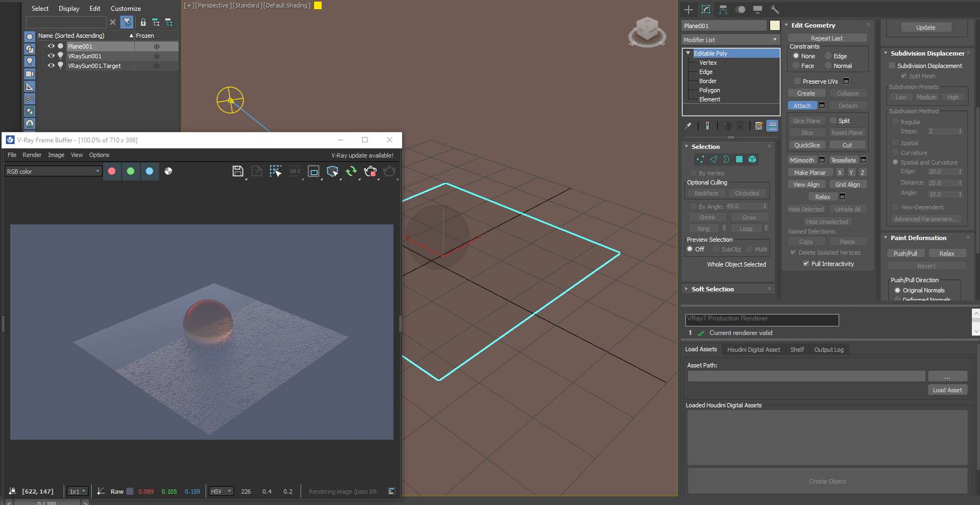The width and height of the screenshot is (980, 505).
Task: Select Polygon sub-object mode icon in Selection
Action: click(x=739, y=159)
